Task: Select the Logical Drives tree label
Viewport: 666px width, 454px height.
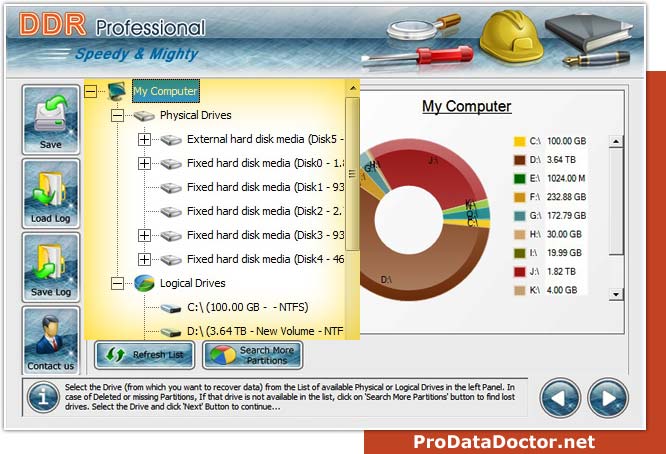Action: coord(193,283)
